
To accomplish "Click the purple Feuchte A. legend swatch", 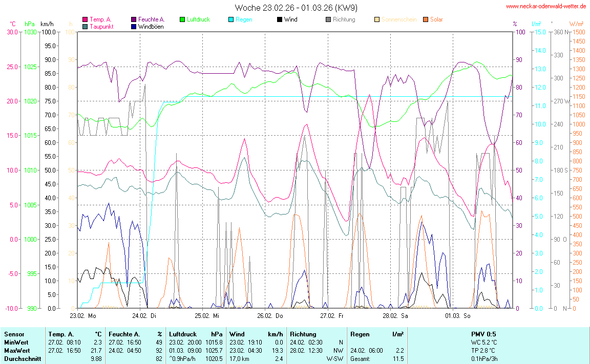I will tap(134, 20).
